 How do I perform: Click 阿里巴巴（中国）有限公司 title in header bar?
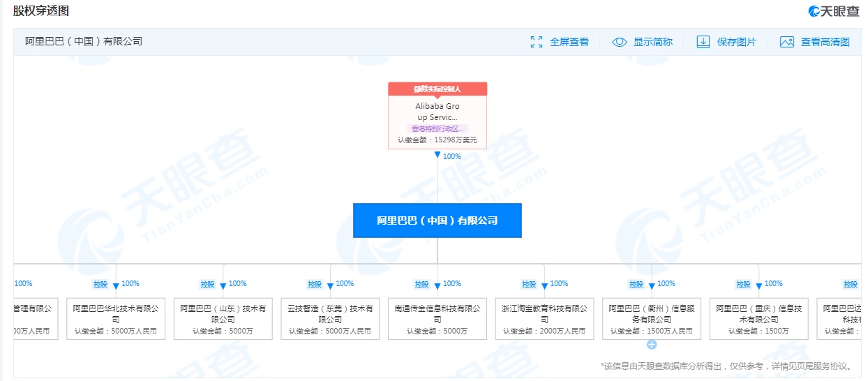click(x=84, y=41)
